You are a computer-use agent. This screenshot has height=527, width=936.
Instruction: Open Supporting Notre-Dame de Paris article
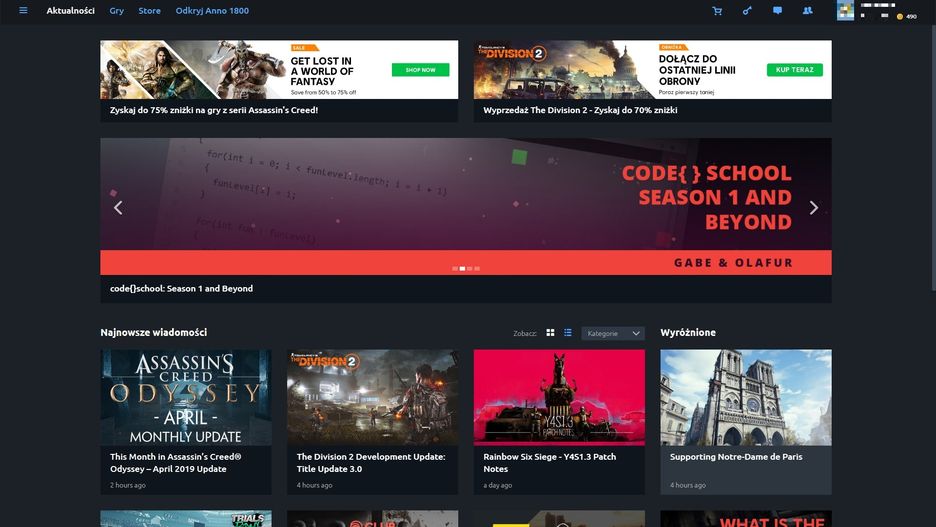(x=736, y=457)
